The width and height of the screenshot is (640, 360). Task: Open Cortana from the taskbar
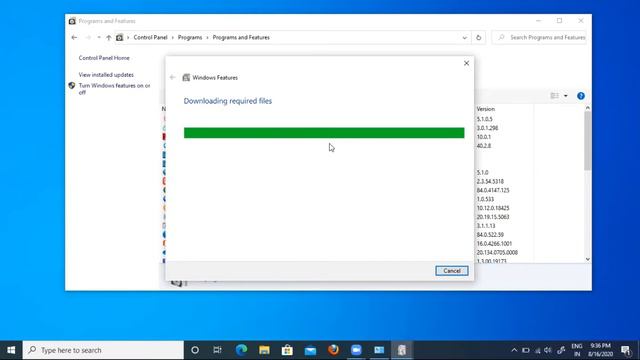195,350
